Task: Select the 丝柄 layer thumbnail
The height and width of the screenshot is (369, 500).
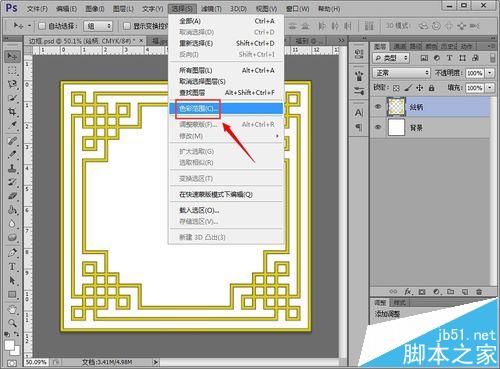Action: pos(396,107)
